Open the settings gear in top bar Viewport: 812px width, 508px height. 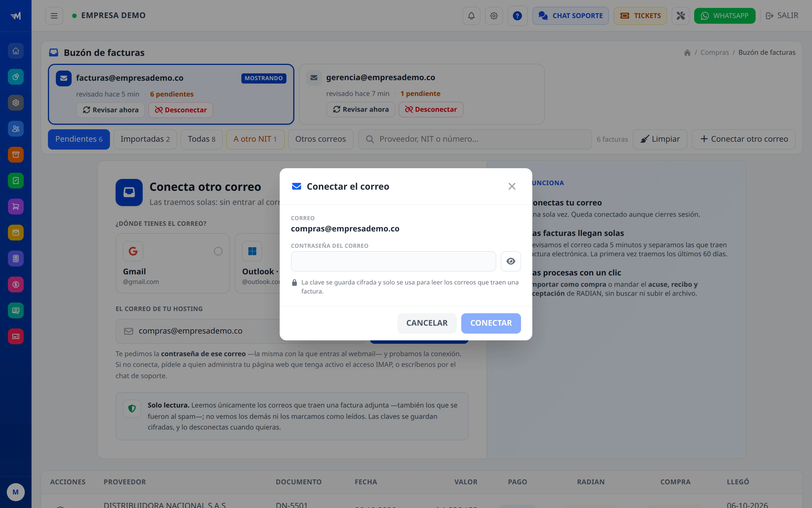[x=494, y=16]
